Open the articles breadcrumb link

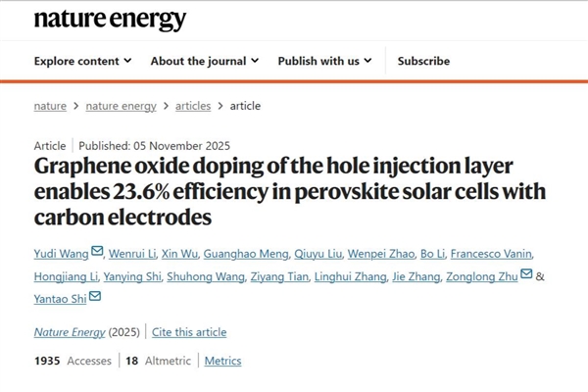pos(193,106)
